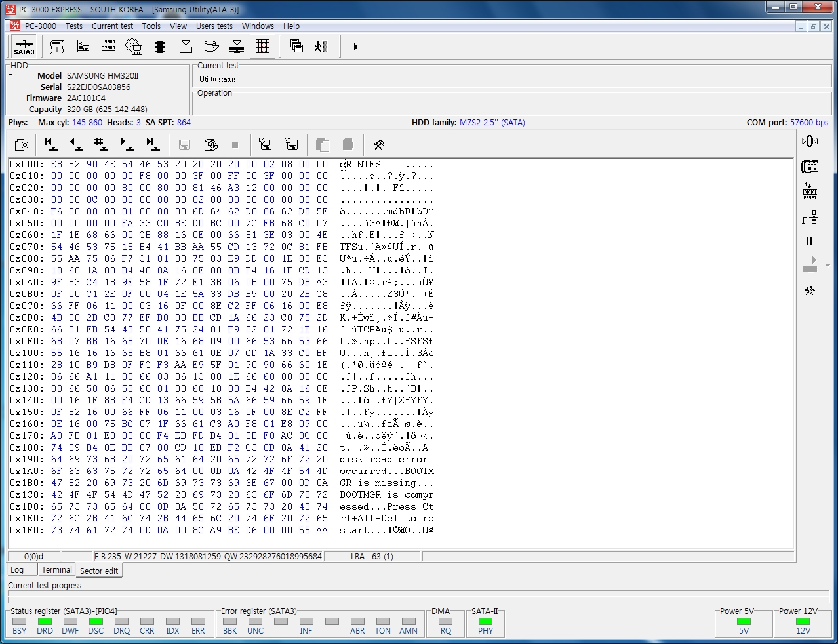Open the dropdown arrow beside the greyed play icon
The height and width of the screenshot is (644, 838).
(828, 266)
